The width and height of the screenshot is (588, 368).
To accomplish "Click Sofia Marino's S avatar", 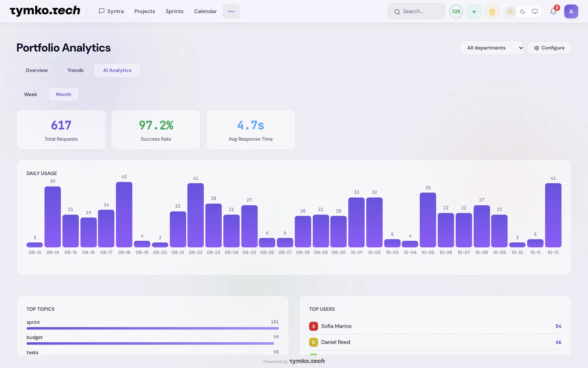I will pos(313,326).
